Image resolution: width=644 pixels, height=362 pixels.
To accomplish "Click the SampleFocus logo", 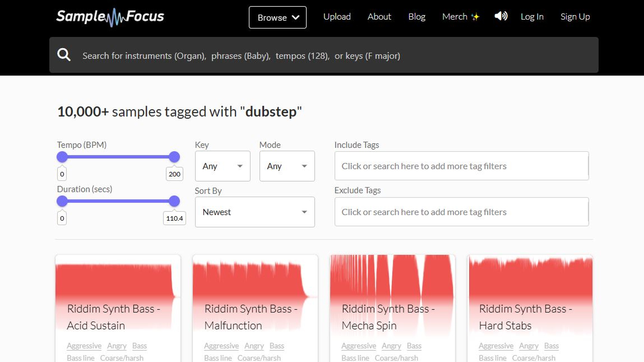I will point(110,17).
